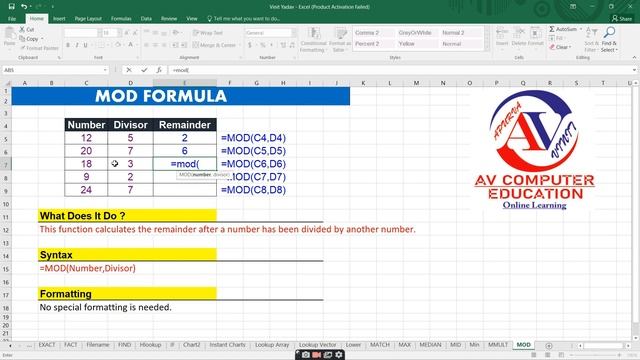Open the AutoSum dropdown arrow
This screenshot has height=360, width=640.
(580, 29)
